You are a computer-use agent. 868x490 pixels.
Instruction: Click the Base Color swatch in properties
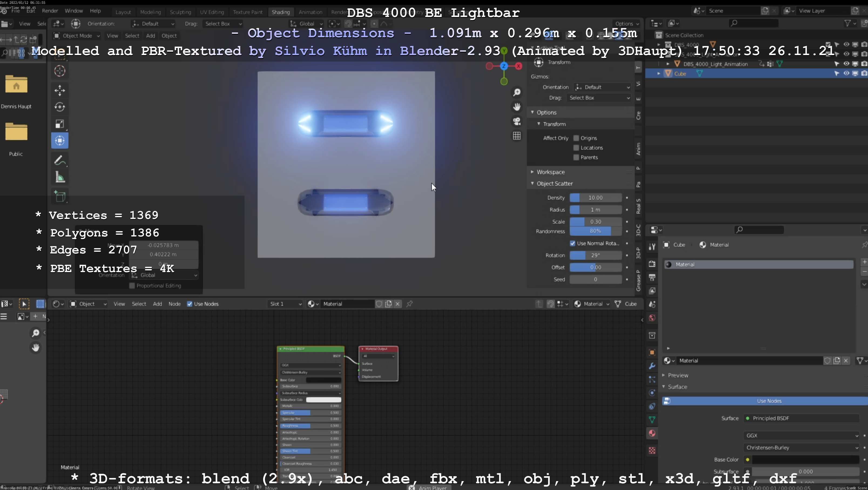805,460
